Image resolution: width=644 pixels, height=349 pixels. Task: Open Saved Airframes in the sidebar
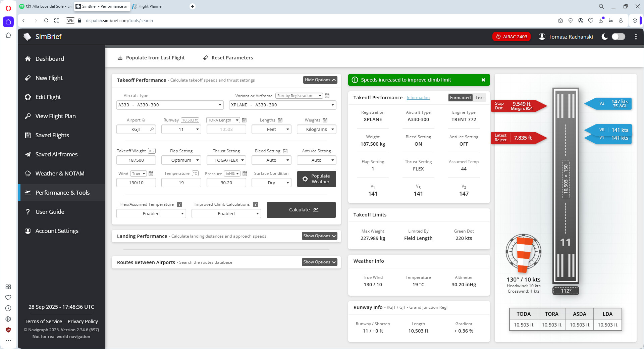coord(61,154)
